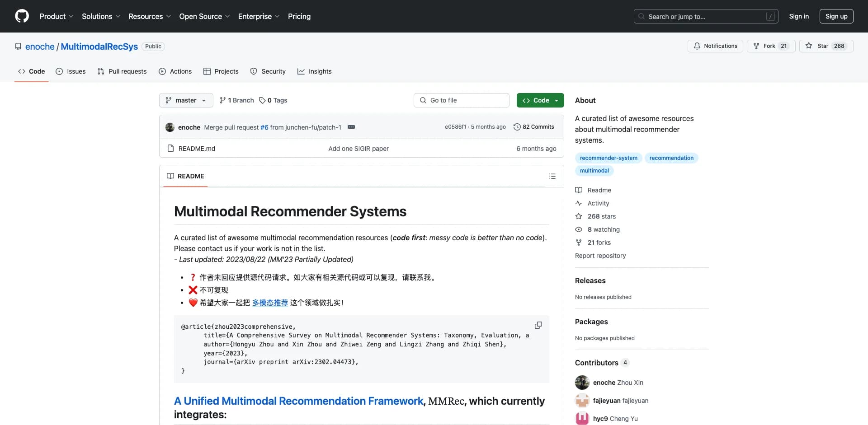Open A Unified Multimodal Recommendation Framework link

pyautogui.click(x=299, y=401)
